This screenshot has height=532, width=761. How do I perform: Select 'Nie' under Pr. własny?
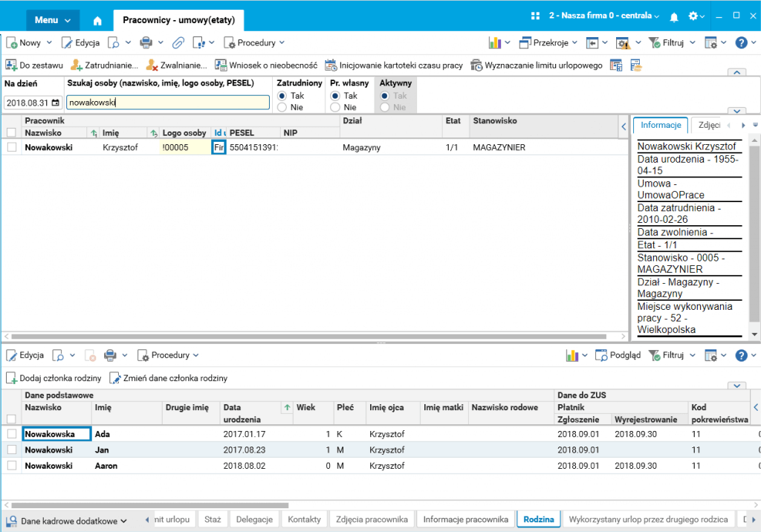(x=335, y=108)
